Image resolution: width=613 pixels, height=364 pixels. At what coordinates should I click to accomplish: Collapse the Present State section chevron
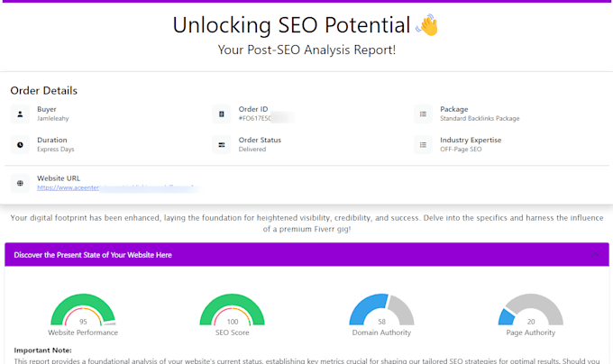[595, 255]
